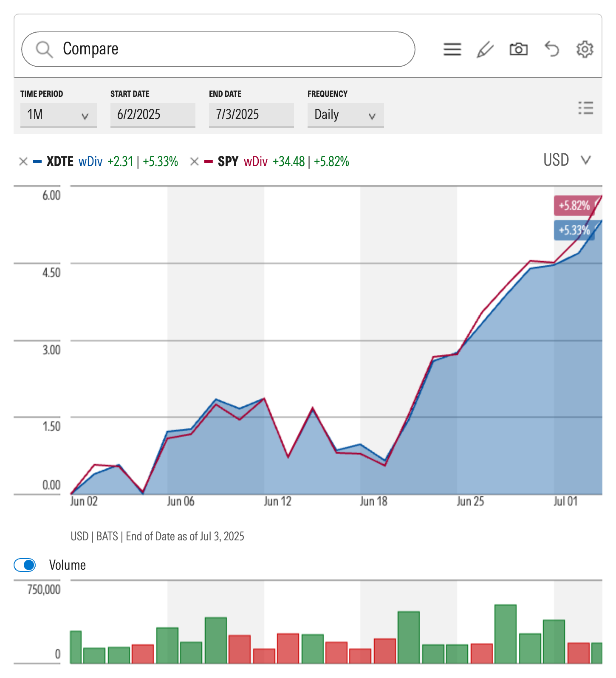The image size is (616, 678).
Task: Click the undo arrow icon
Action: 552,49
